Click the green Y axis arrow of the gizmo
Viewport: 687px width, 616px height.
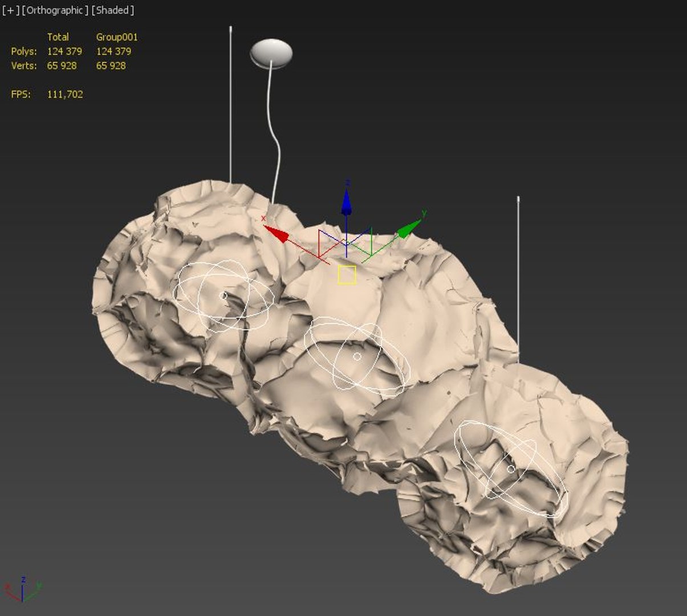click(x=409, y=228)
